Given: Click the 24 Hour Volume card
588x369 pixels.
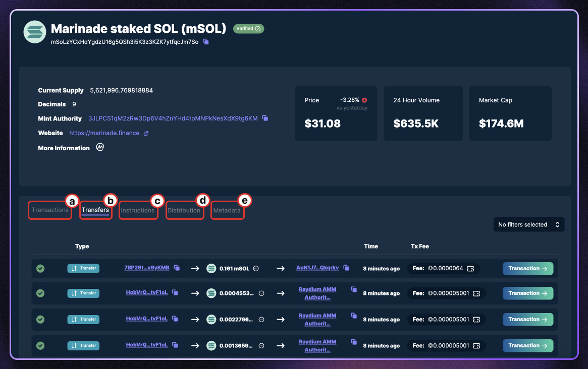Looking at the screenshot, I should (x=423, y=113).
